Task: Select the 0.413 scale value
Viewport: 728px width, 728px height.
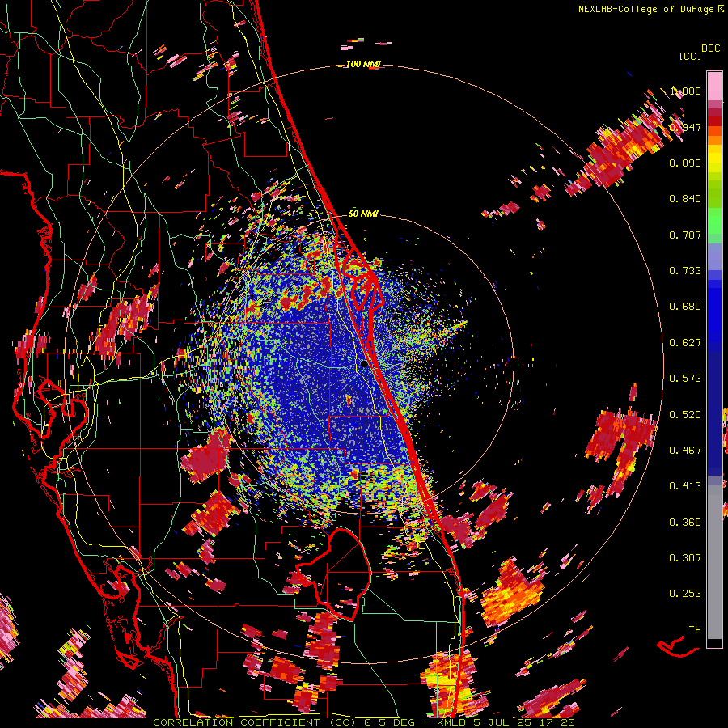Action: pyautogui.click(x=685, y=486)
